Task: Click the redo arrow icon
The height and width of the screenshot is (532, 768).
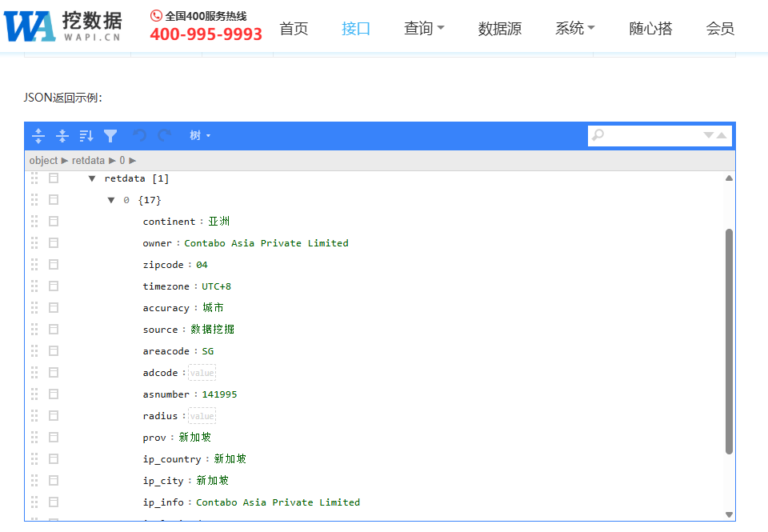Action: coord(164,135)
